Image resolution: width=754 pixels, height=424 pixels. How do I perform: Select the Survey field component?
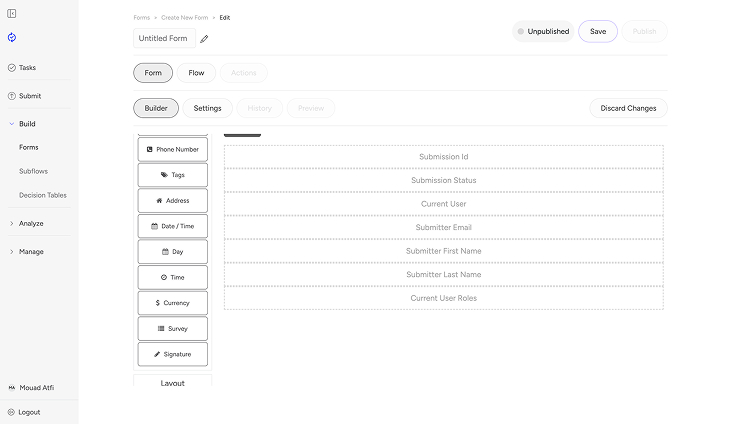[x=172, y=328]
